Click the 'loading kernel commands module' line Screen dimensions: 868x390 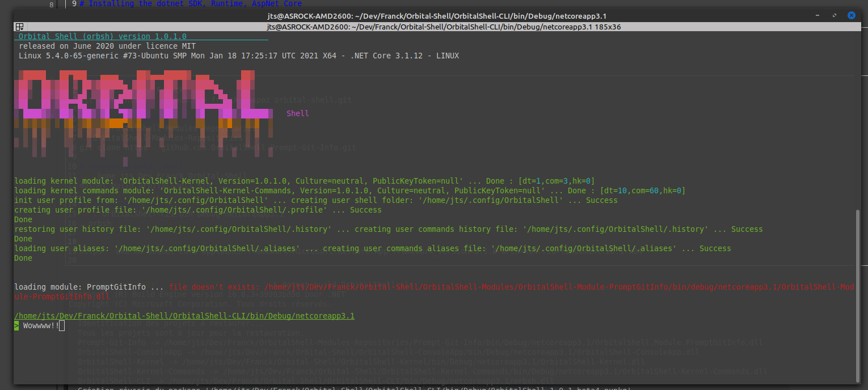[x=349, y=190]
